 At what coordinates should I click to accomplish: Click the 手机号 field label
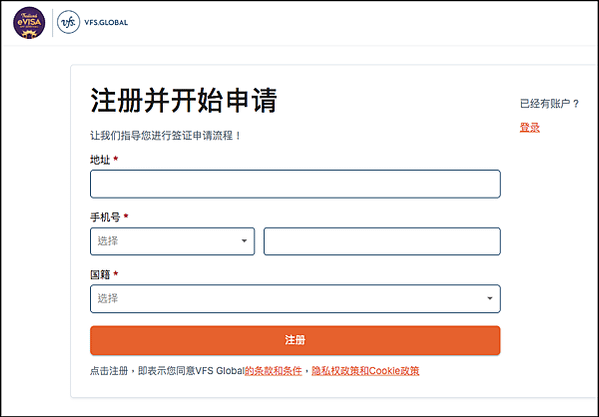(105, 217)
